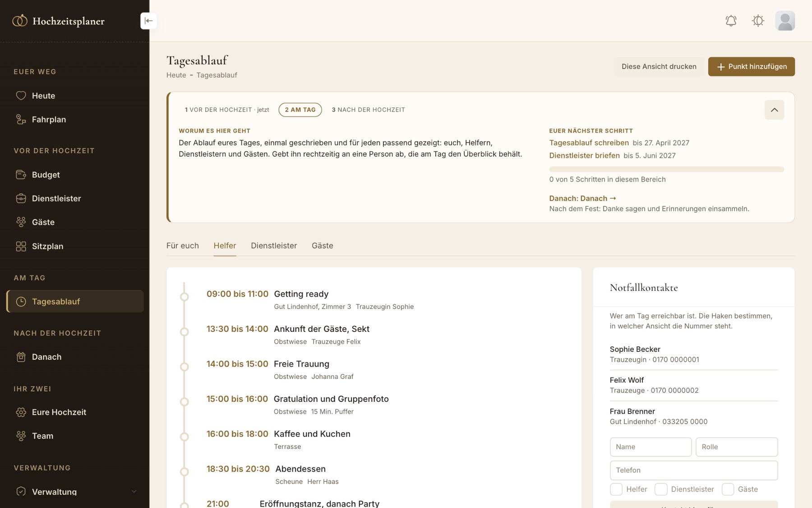Collapse the info panel with the up chevron
Image resolution: width=812 pixels, height=508 pixels.
click(774, 110)
